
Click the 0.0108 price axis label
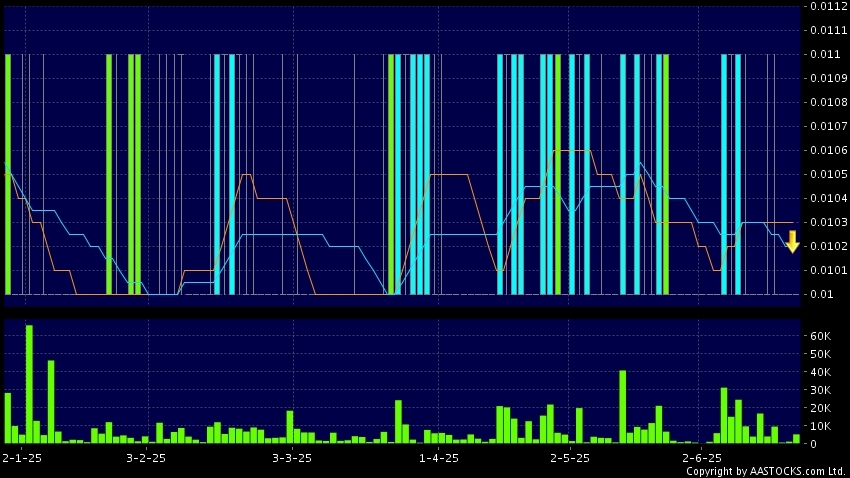click(x=829, y=102)
